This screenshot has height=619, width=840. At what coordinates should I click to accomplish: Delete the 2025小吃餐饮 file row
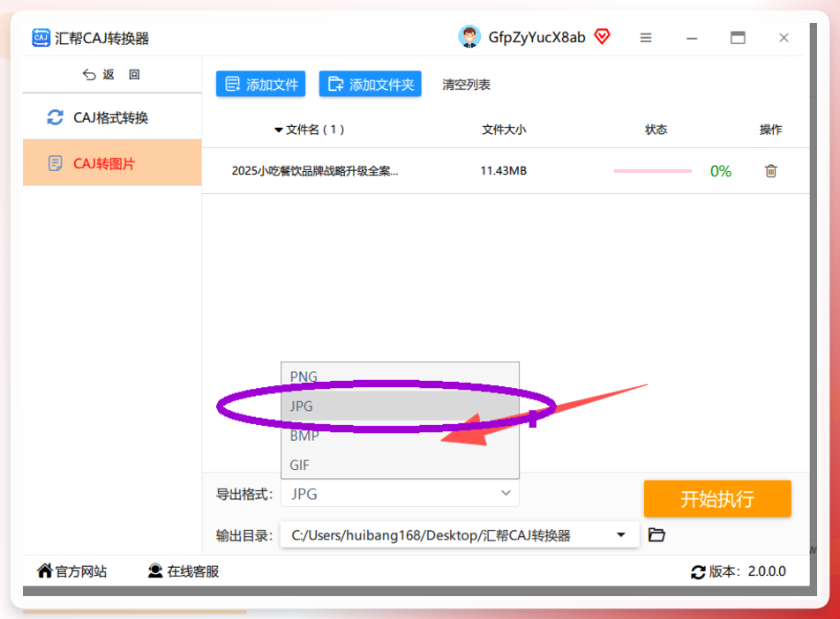(x=771, y=171)
